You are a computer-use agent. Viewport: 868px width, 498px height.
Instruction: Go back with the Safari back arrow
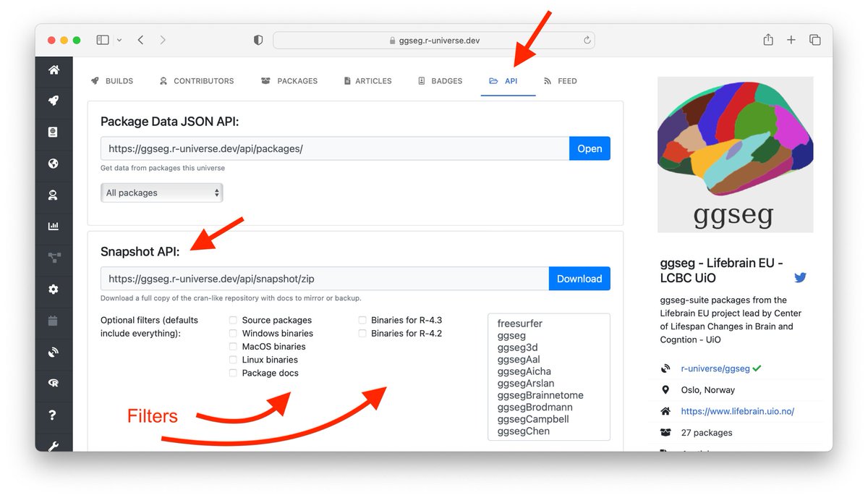coord(140,40)
